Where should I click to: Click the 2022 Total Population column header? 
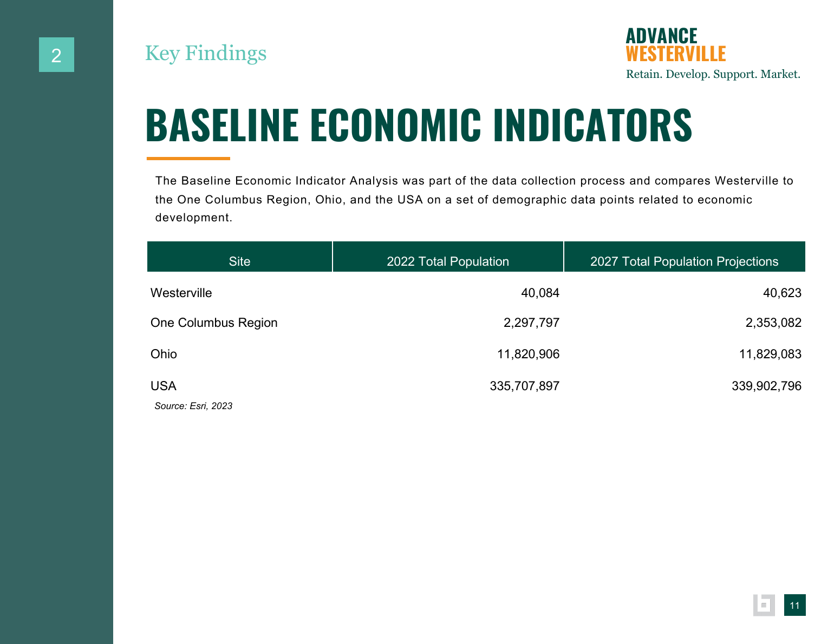click(x=448, y=257)
